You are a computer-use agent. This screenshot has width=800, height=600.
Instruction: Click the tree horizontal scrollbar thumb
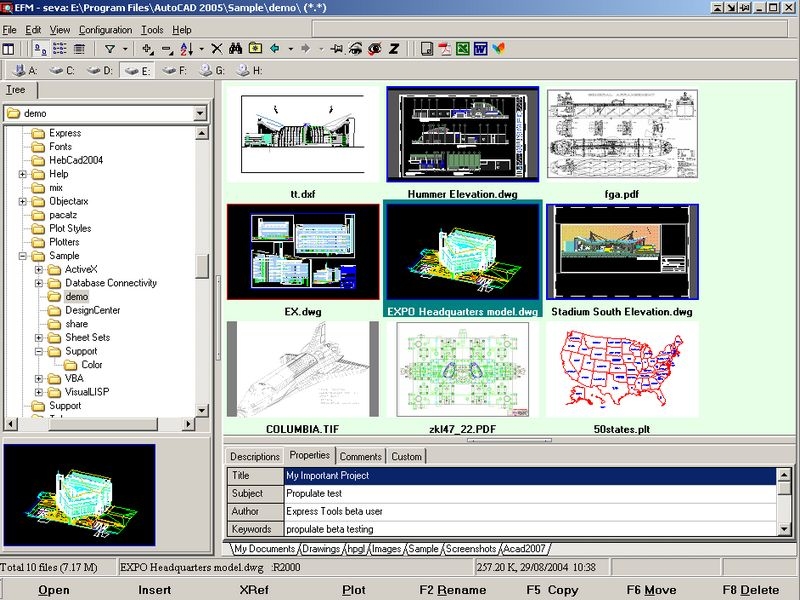click(x=103, y=423)
